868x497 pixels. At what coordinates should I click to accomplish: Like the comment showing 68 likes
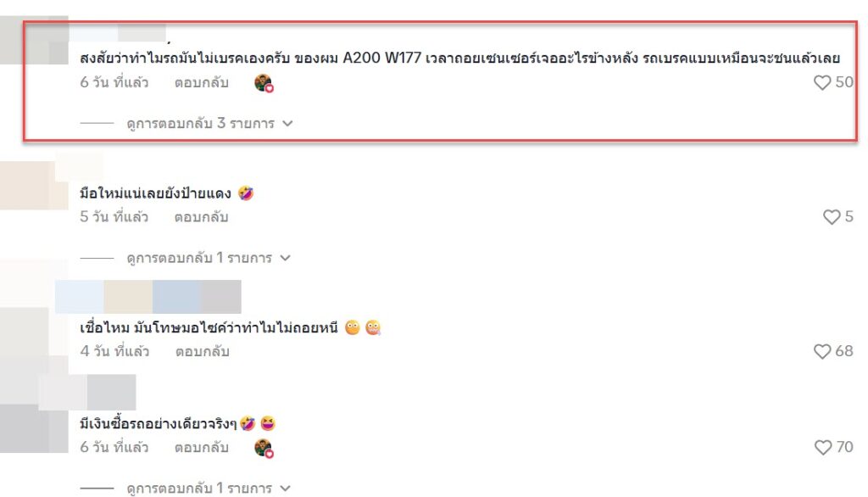pos(822,351)
